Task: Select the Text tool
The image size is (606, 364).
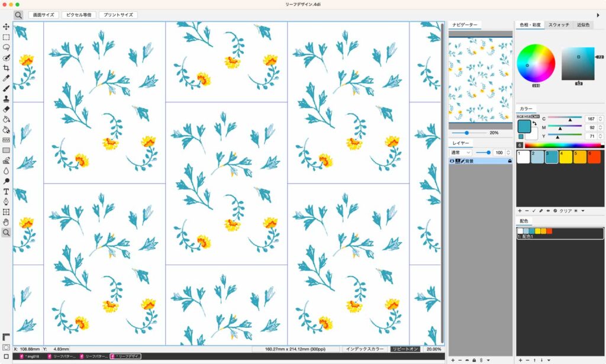Action: [6, 191]
